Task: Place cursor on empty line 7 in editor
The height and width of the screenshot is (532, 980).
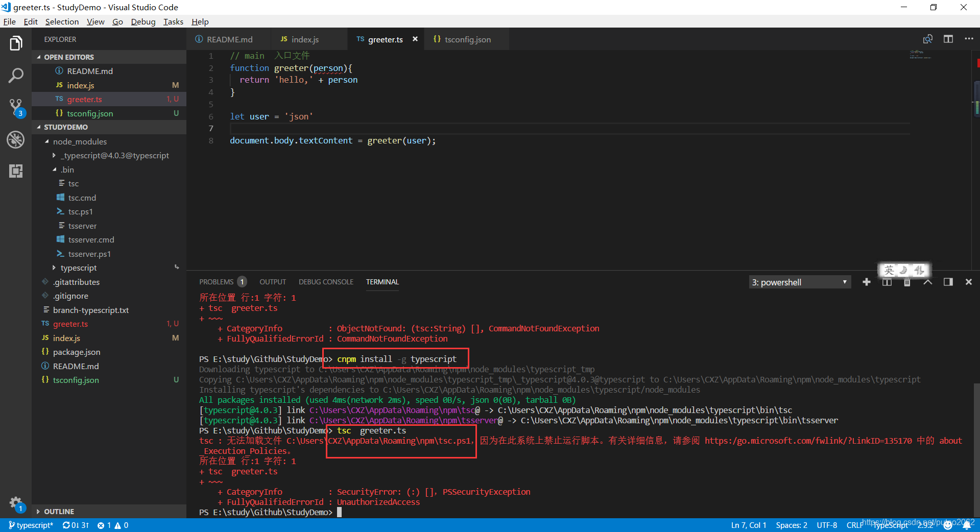Action: (x=569, y=129)
